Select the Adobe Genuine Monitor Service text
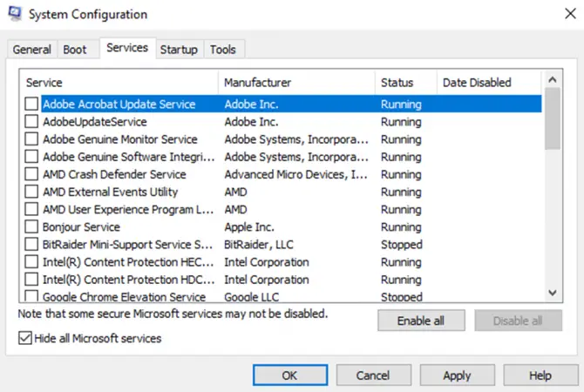The height and width of the screenshot is (392, 584). click(120, 139)
